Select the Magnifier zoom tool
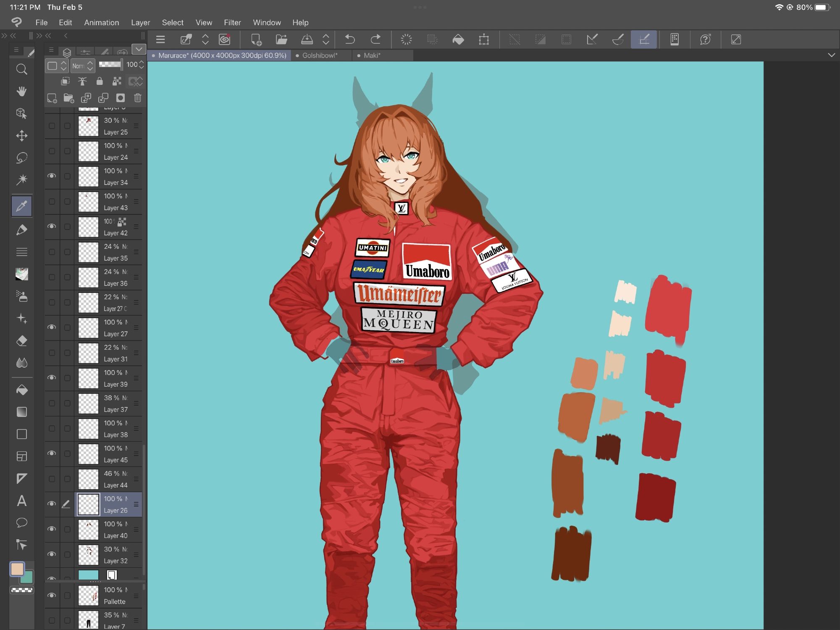This screenshot has width=840, height=630. point(21,69)
